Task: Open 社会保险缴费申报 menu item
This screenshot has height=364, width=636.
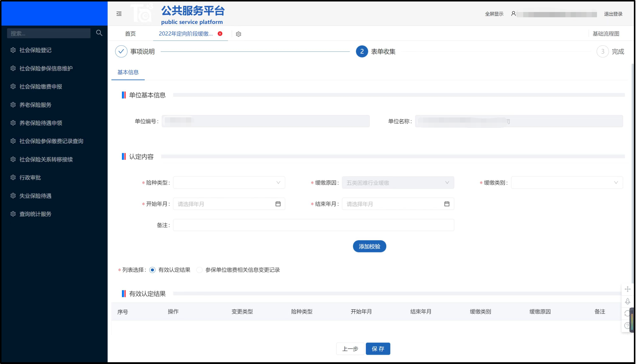Action: click(41, 87)
